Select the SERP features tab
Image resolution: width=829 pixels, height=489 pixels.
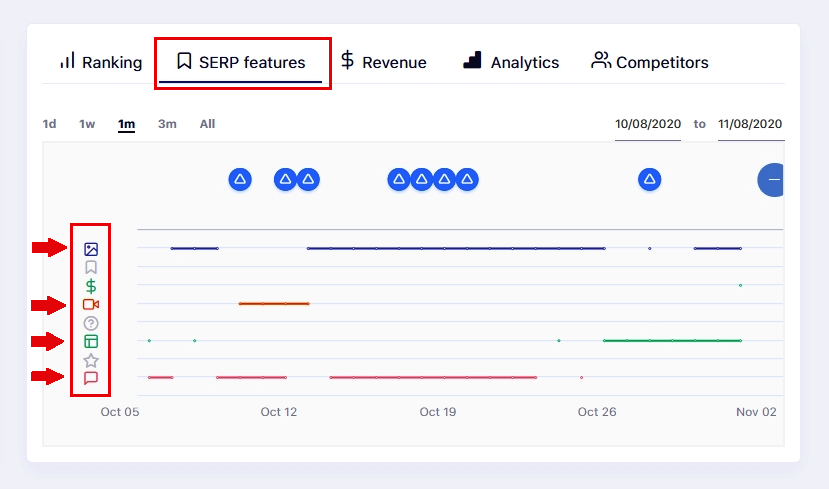(x=241, y=62)
